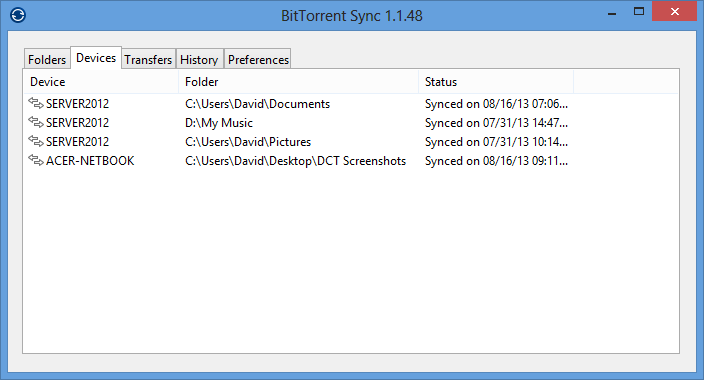Switch to the Transfers tab
Screen dimensions: 704x380
coord(148,59)
